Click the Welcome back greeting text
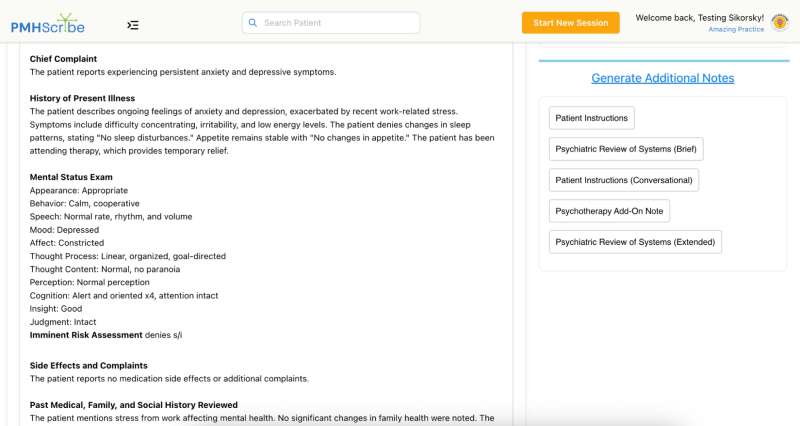This screenshot has height=426, width=800. [699, 18]
